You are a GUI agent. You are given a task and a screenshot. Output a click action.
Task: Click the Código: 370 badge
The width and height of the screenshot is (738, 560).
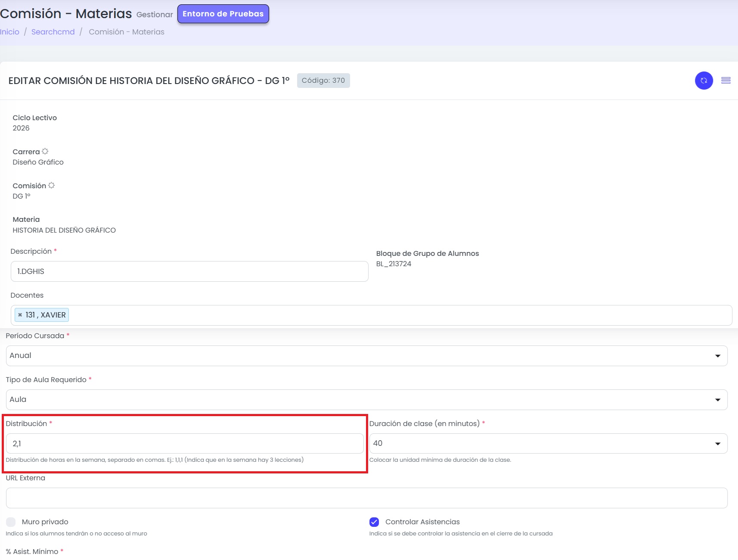click(x=323, y=81)
